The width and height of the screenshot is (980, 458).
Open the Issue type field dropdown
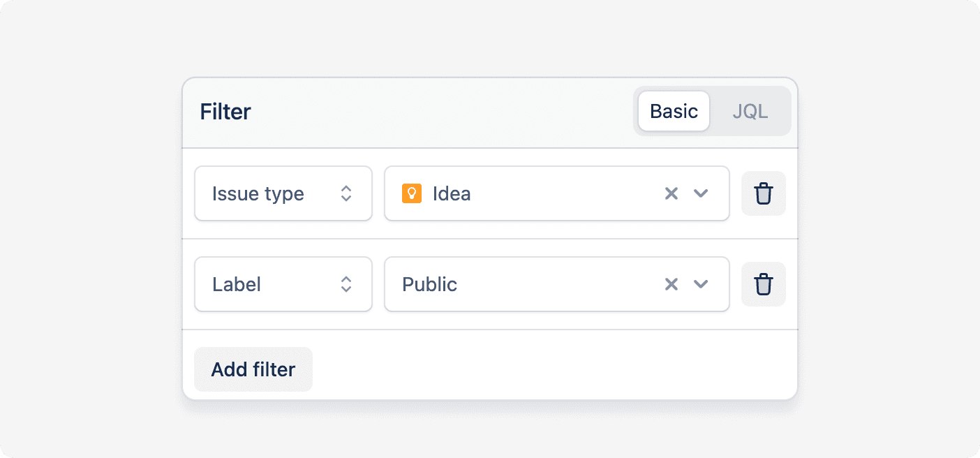pyautogui.click(x=283, y=193)
